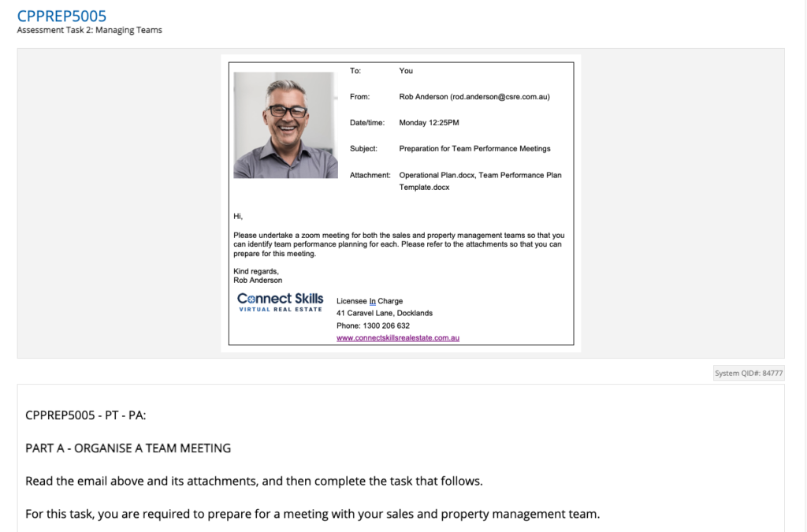Click the 'Monday 12:25PM' date/time value

429,122
